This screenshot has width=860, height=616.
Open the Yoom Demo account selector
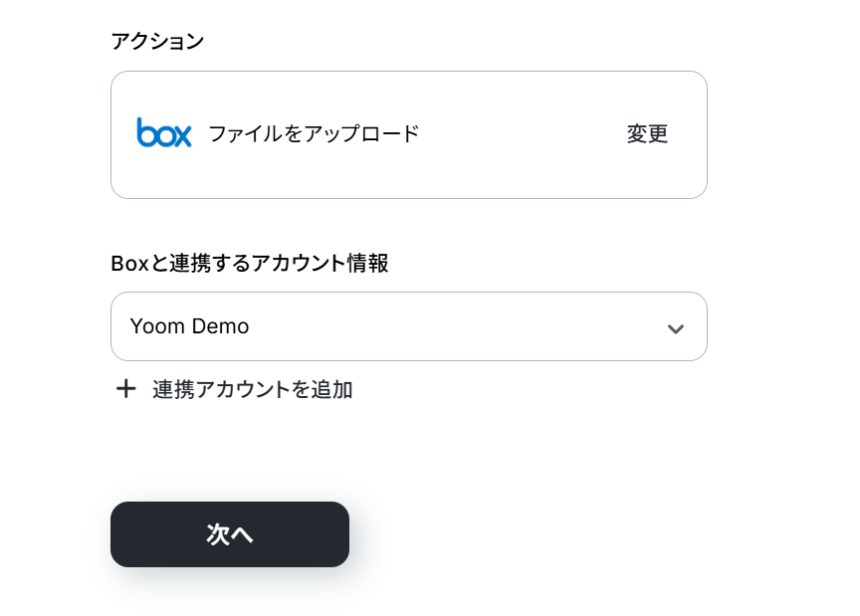[x=408, y=326]
